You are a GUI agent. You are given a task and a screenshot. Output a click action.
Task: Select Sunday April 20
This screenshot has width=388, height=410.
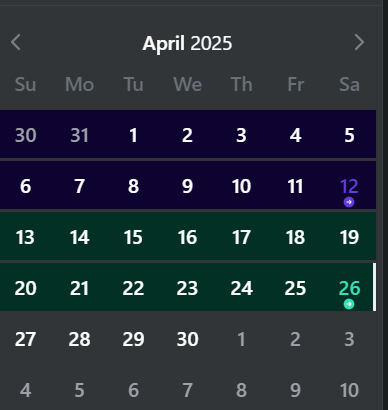click(25, 288)
